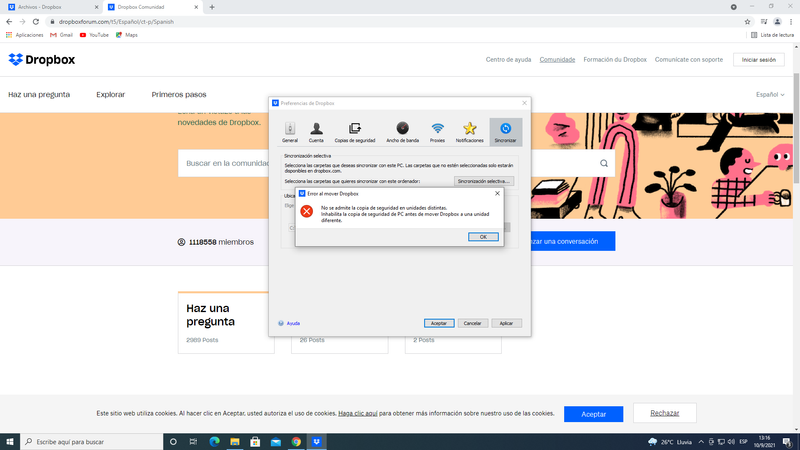This screenshot has width=800, height=450.
Task: Open the Proxies tab
Action: tap(437, 132)
